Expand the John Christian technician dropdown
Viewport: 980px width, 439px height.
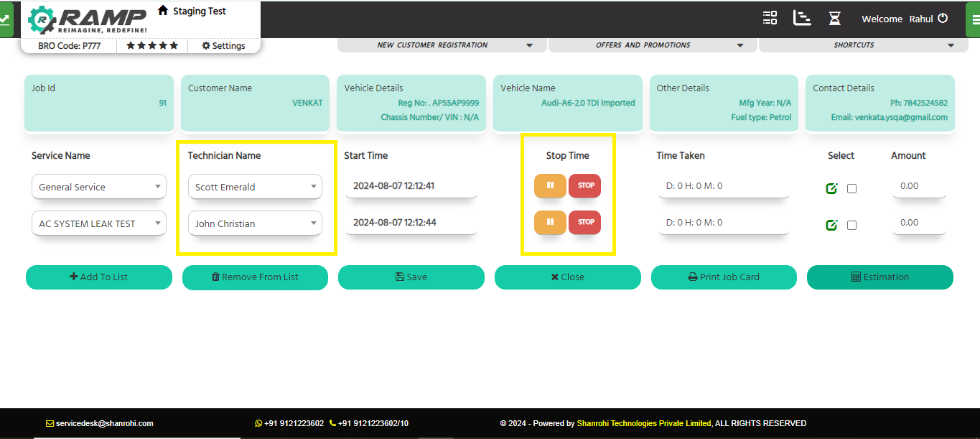pos(255,223)
